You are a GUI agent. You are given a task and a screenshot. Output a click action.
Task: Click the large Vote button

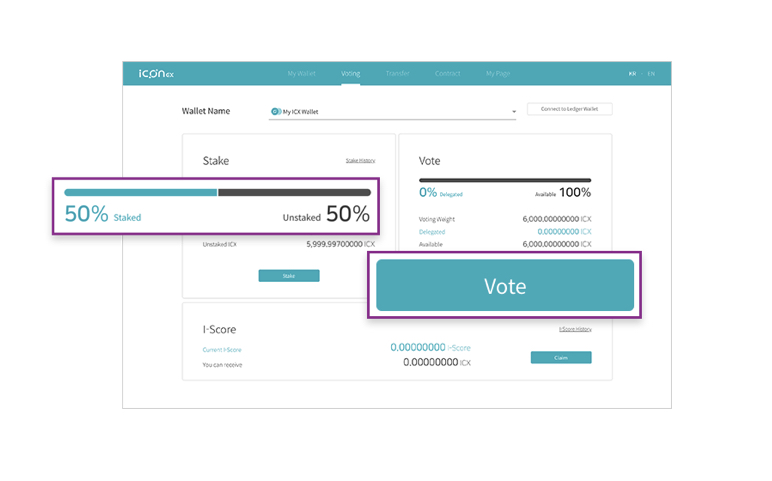(505, 286)
